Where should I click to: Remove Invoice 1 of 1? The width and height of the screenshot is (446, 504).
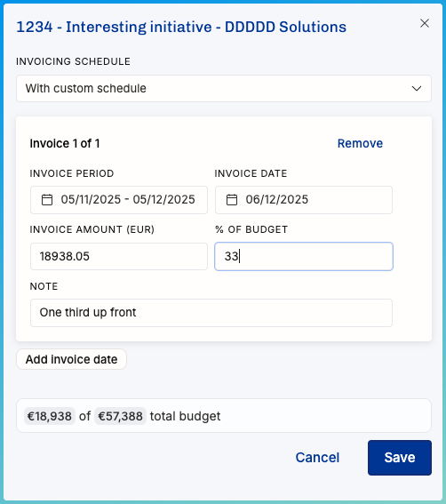pos(360,143)
